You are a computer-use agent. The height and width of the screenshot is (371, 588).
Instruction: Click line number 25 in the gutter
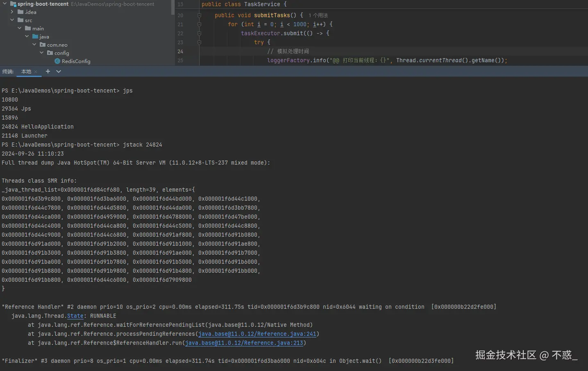point(180,61)
